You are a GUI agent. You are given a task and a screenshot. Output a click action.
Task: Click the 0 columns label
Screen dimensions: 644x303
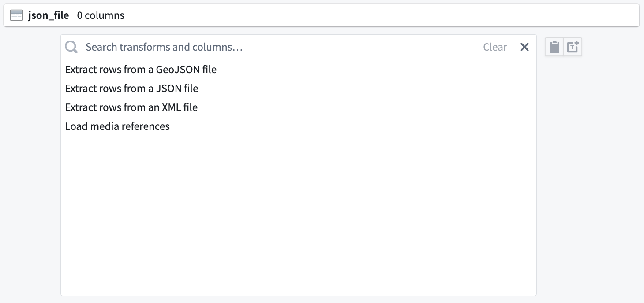101,15
